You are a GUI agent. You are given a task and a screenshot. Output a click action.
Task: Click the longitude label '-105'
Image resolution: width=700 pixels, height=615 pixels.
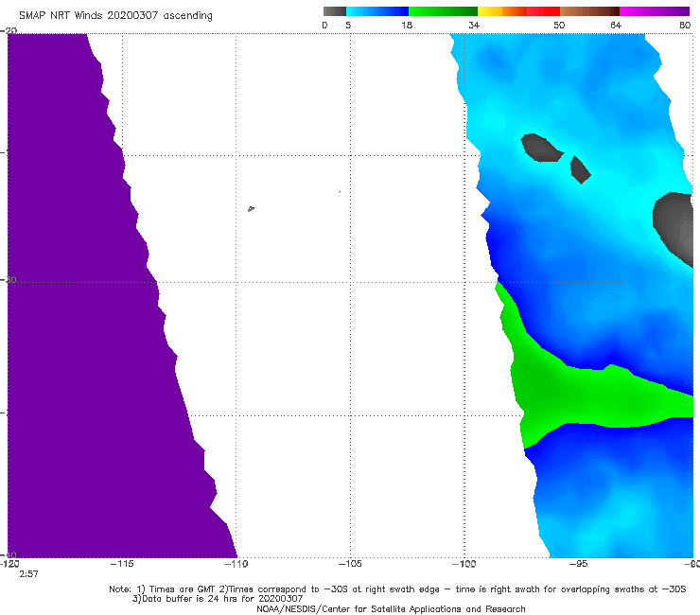click(350, 564)
